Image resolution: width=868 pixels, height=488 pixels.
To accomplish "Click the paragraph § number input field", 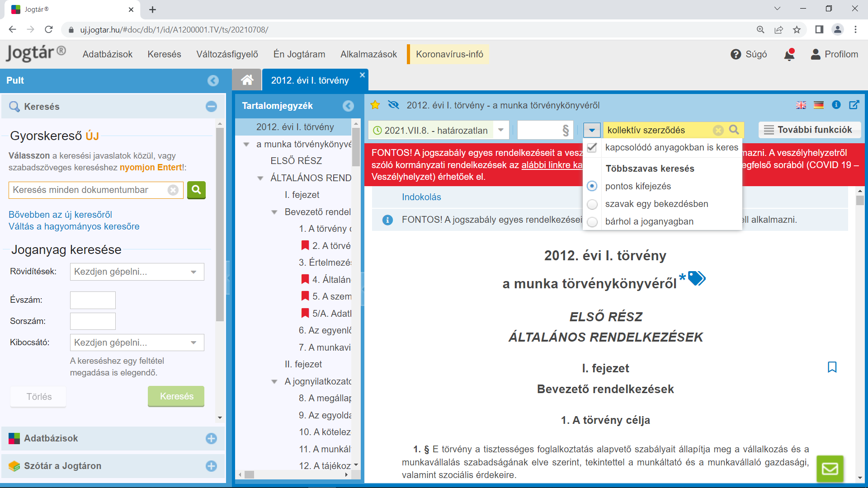I will tap(545, 130).
